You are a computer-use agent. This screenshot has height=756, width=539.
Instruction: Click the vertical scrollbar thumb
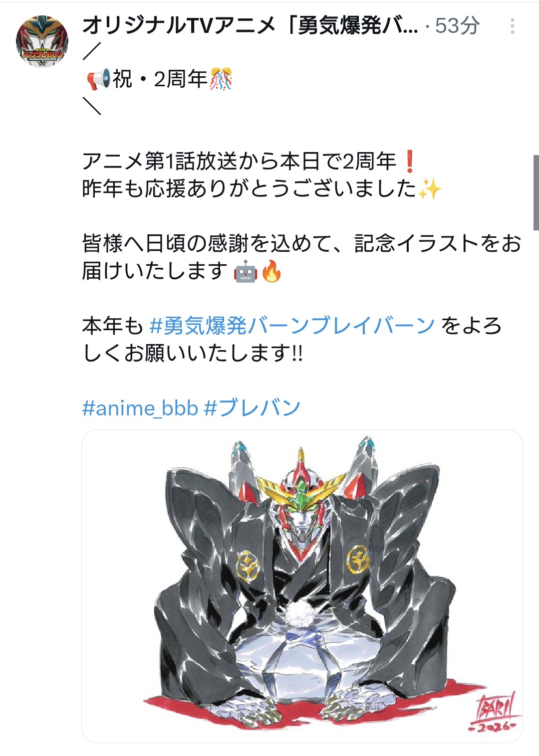536,192
